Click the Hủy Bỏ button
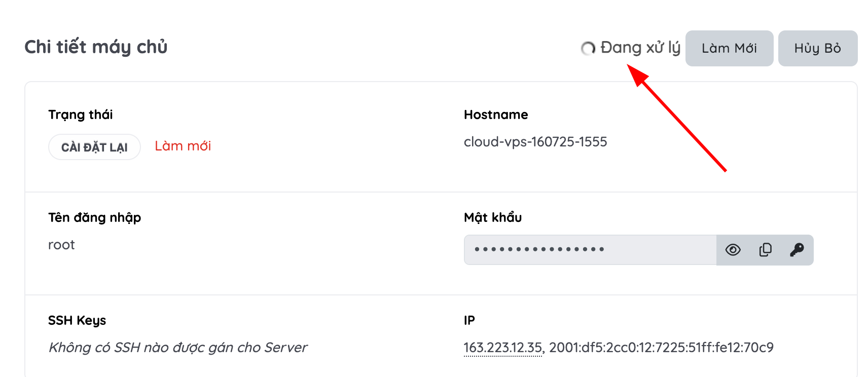This screenshot has width=868, height=377. (x=817, y=48)
